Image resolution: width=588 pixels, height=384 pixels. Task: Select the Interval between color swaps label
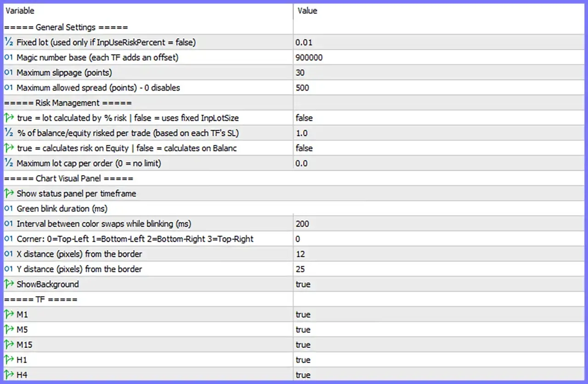point(104,224)
